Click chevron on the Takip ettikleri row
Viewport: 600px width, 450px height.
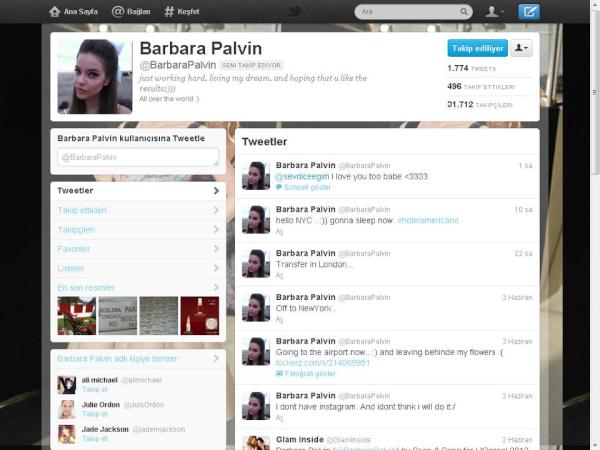216,210
